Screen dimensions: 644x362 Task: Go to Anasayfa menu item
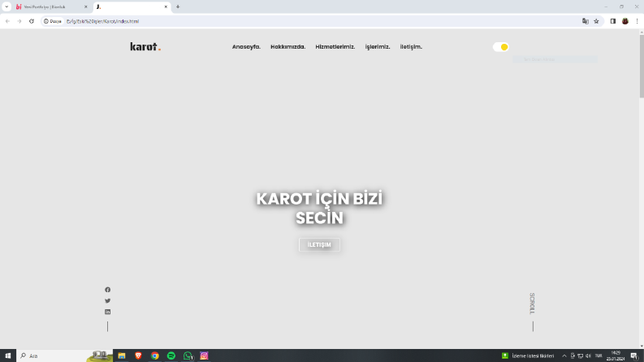pos(246,47)
